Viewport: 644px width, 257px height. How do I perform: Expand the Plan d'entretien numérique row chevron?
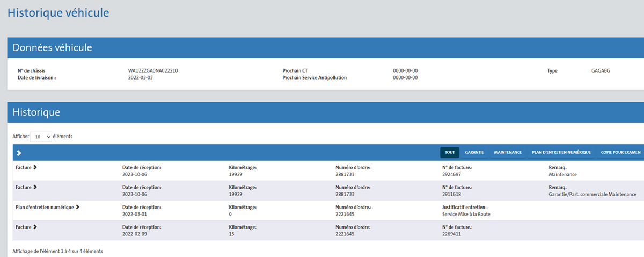[78, 207]
